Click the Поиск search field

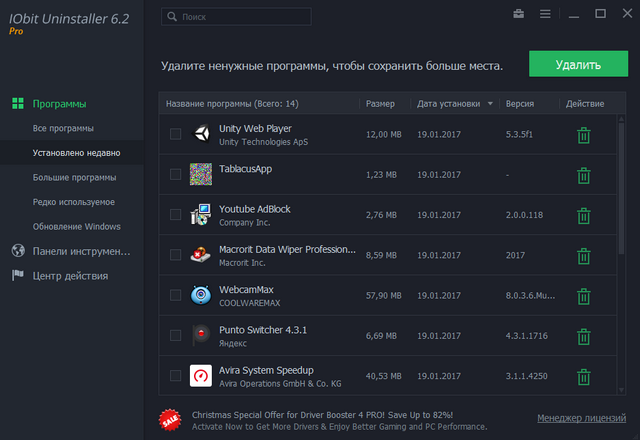tap(240, 17)
